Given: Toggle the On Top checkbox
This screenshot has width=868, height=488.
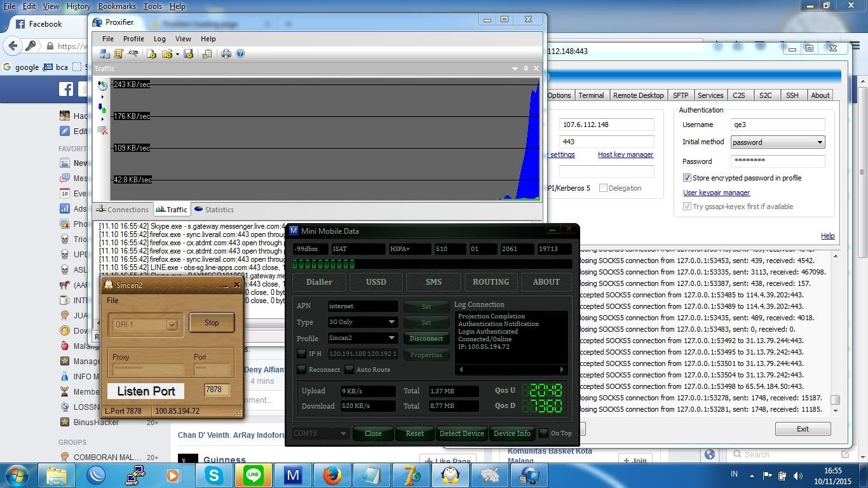Looking at the screenshot, I should [543, 433].
